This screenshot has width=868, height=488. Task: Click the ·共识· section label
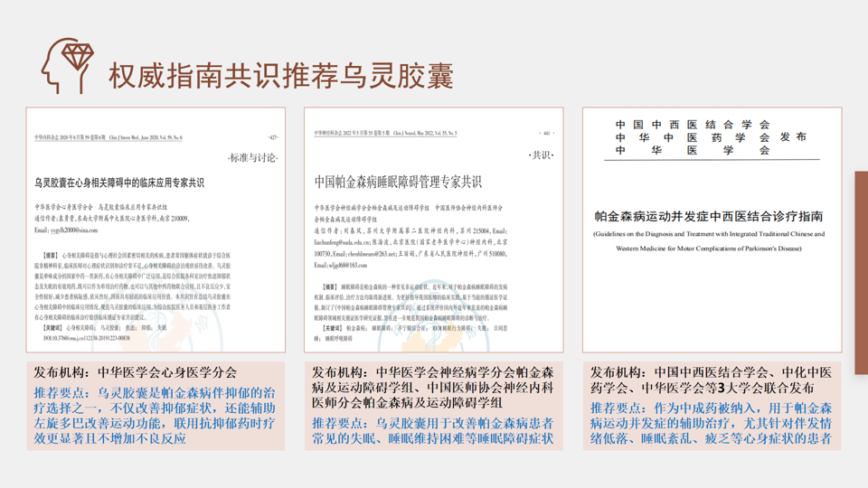coord(541,155)
